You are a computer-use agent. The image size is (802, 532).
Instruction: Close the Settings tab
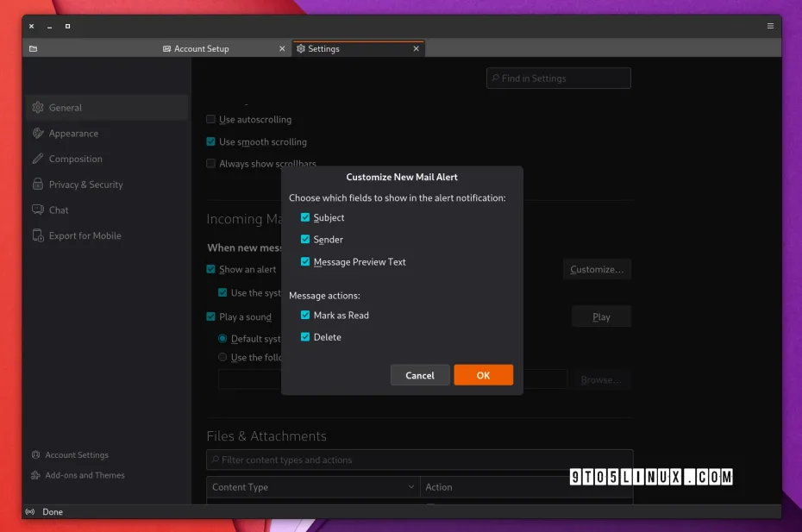[x=416, y=48]
